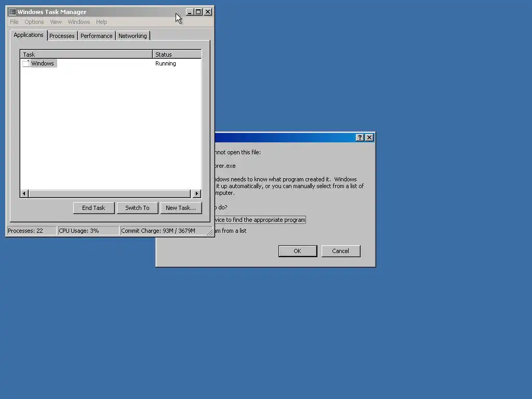The image size is (532, 399).
Task: Click the Task Manager resize grip
Action: tap(210, 232)
